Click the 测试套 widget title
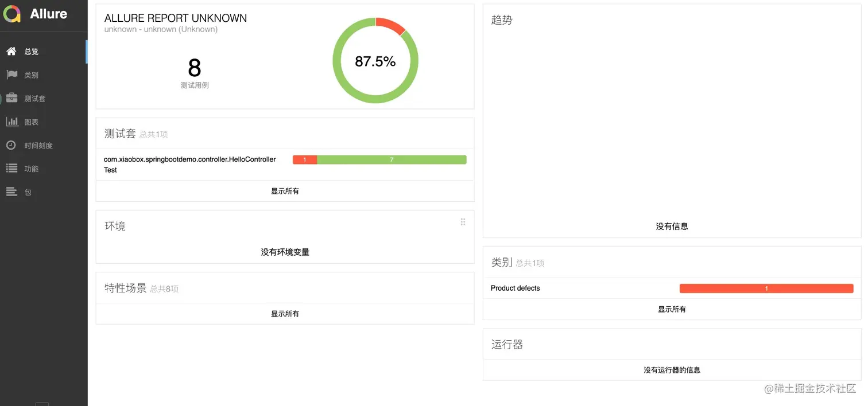The width and height of the screenshot is (868, 406). pos(120,134)
